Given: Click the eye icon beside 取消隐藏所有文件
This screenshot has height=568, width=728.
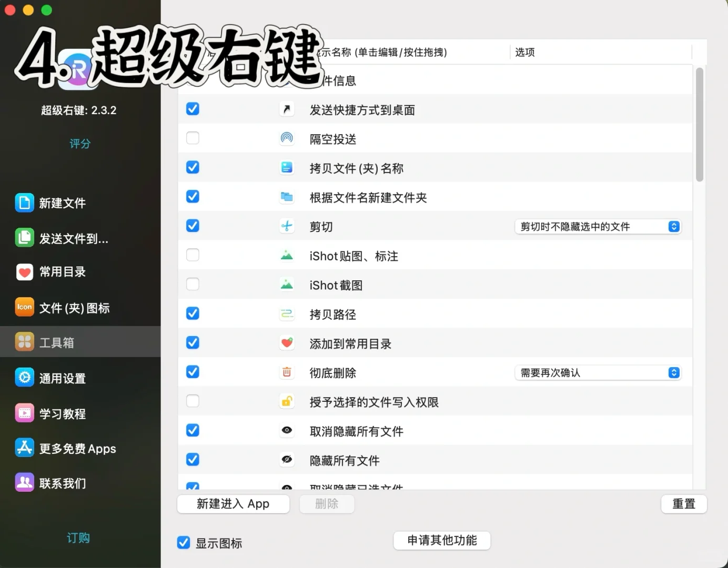Looking at the screenshot, I should tap(287, 430).
